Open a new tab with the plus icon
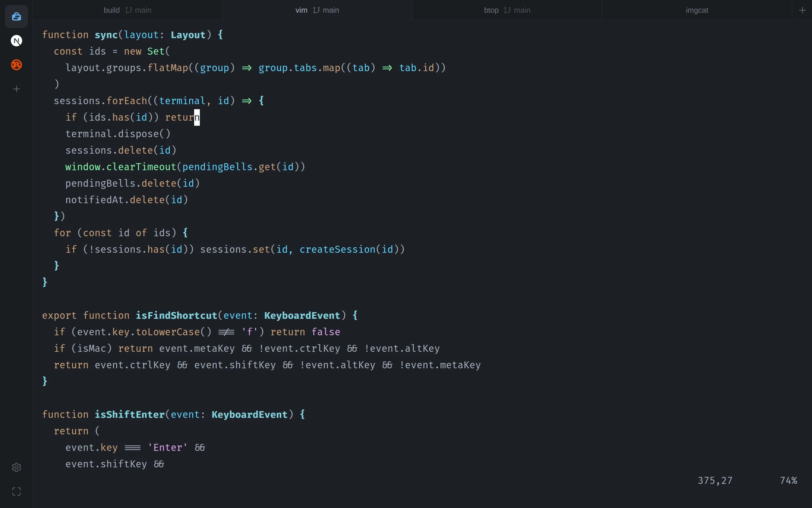812x508 pixels. click(x=802, y=10)
